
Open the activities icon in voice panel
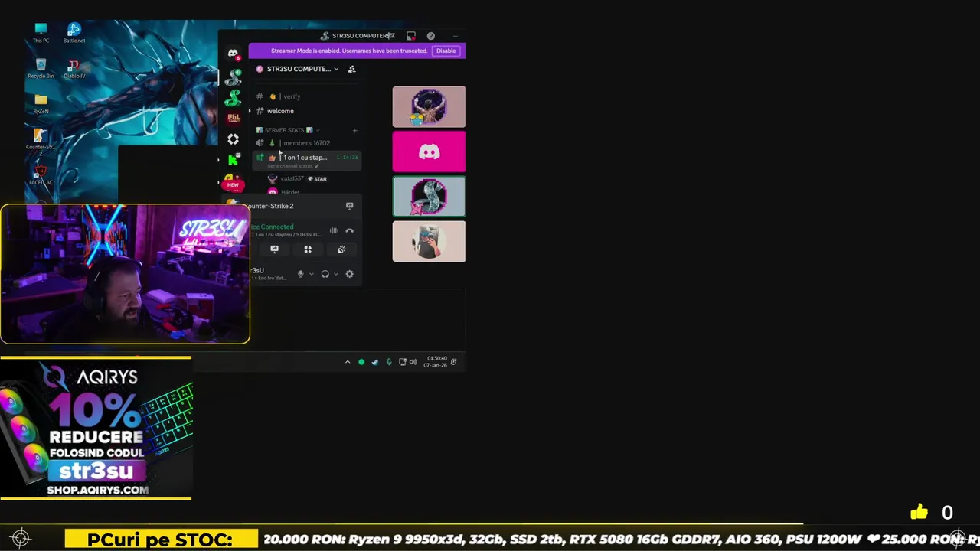[308, 249]
